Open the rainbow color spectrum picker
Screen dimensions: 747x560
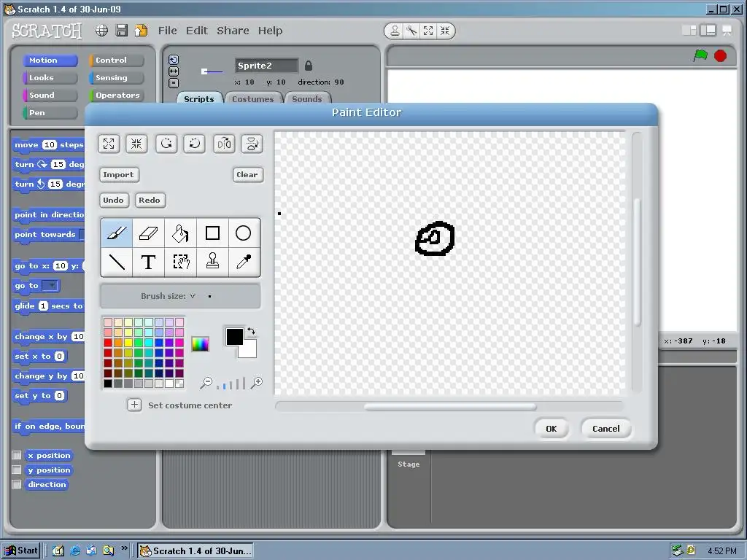point(200,344)
